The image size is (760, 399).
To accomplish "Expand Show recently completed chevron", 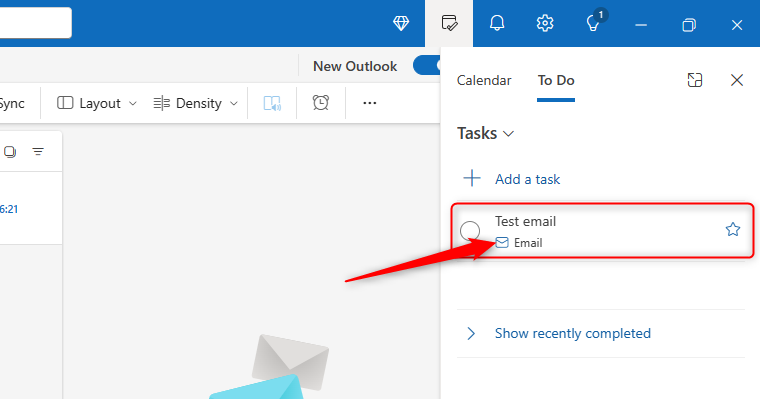I will (x=471, y=334).
